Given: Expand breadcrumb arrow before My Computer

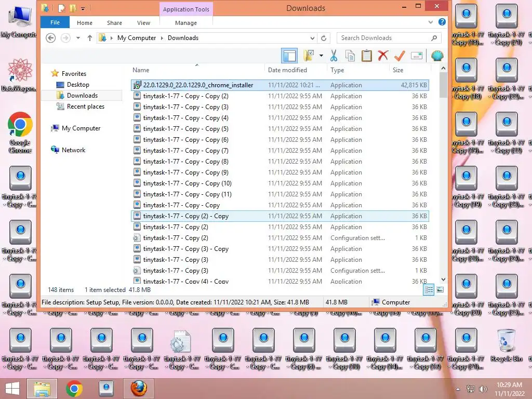Looking at the screenshot, I should point(111,38).
